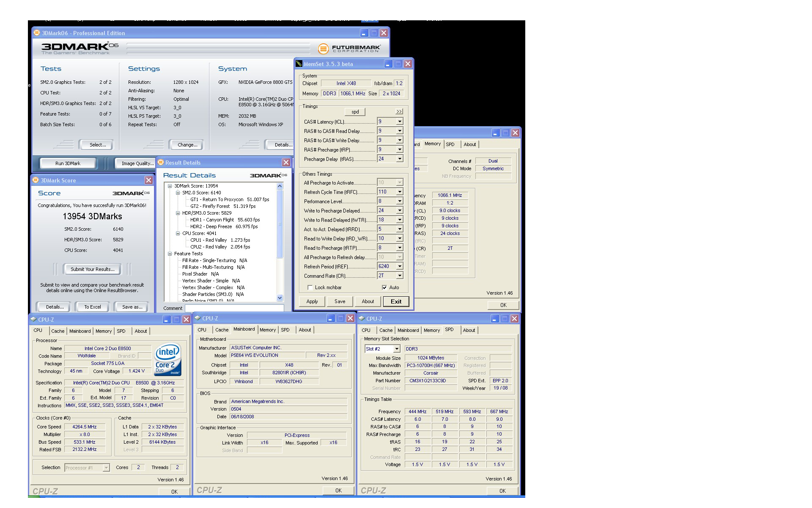
Task: Close the Result Details window
Action: 286,162
